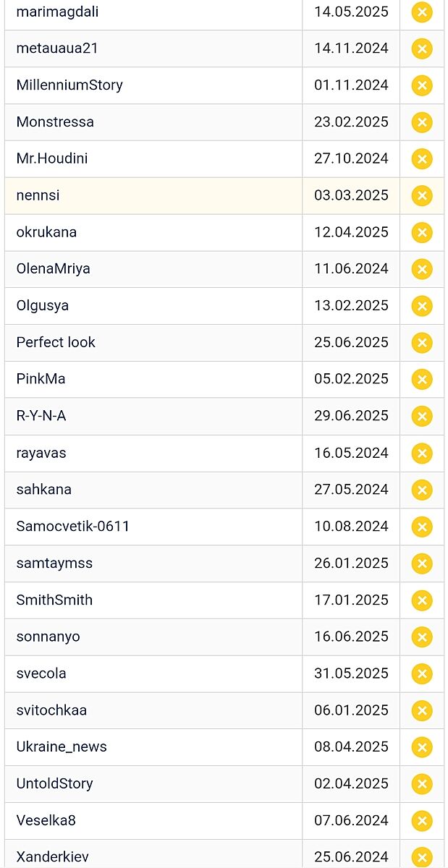Click the date 16.06.2025 for sonnanyo

point(351,637)
